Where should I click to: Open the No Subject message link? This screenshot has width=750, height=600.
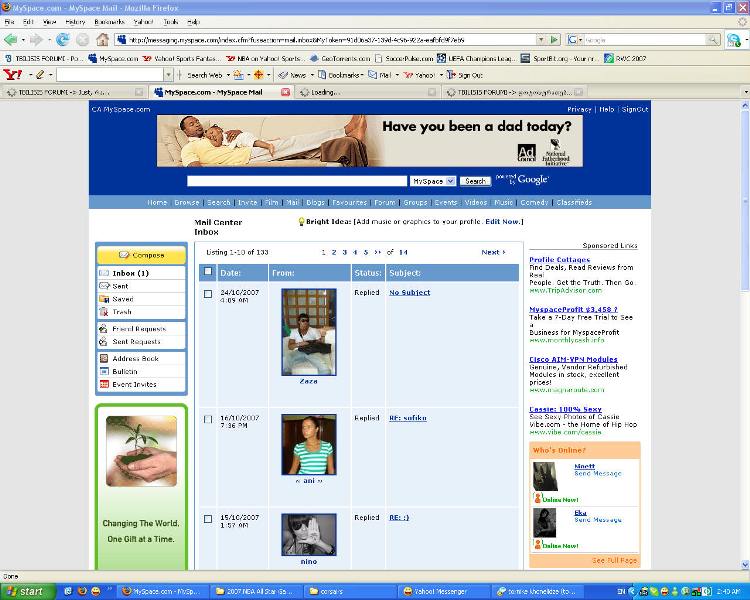pyautogui.click(x=409, y=292)
